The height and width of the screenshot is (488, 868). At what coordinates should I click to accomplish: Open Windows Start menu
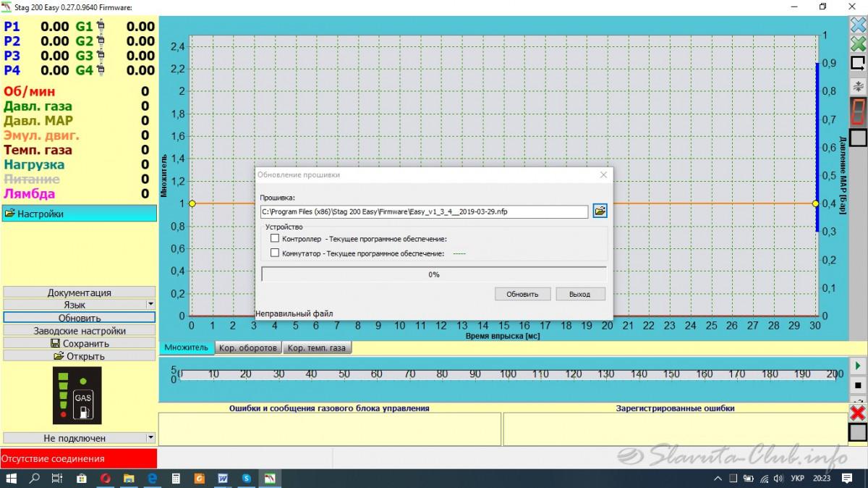pyautogui.click(x=11, y=479)
